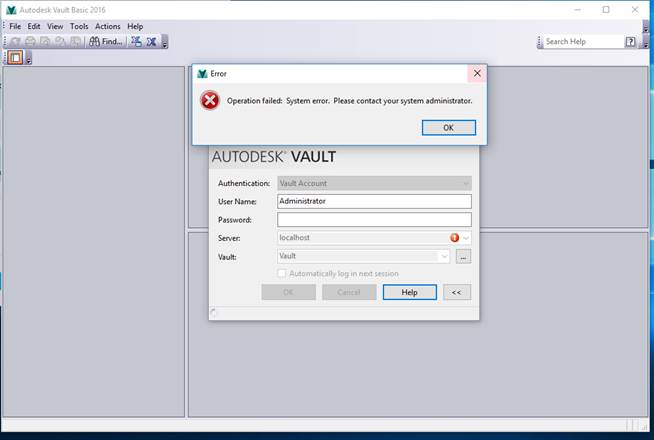654x440 pixels.
Task: Maximize the Autodesk Vault Basic window
Action: (x=606, y=10)
